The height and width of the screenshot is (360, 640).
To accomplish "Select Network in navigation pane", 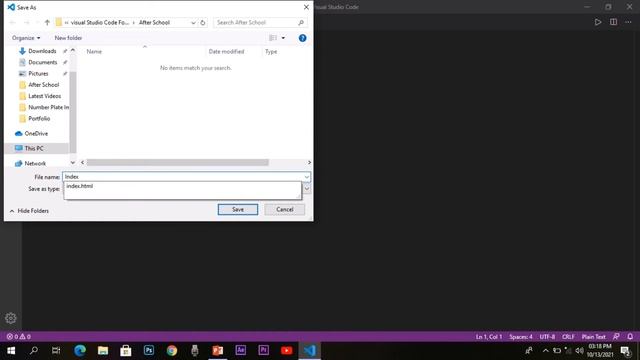I will [x=35, y=163].
